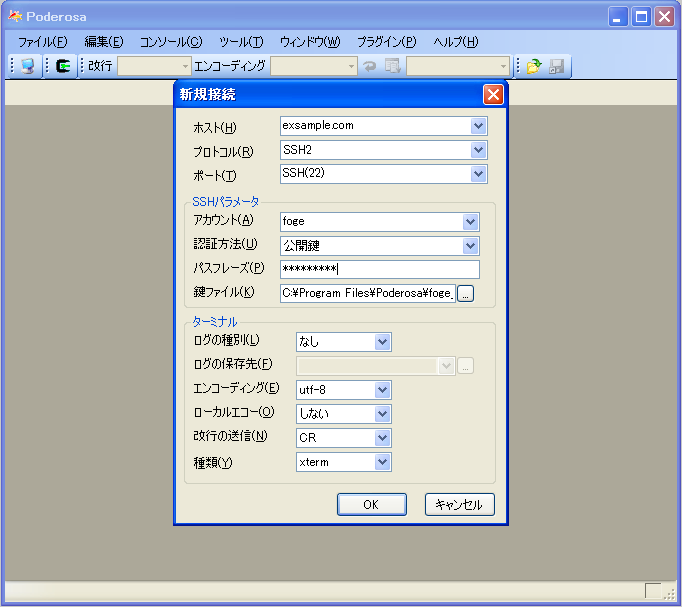Open the ウィンドウ(W) menu

click(x=310, y=42)
